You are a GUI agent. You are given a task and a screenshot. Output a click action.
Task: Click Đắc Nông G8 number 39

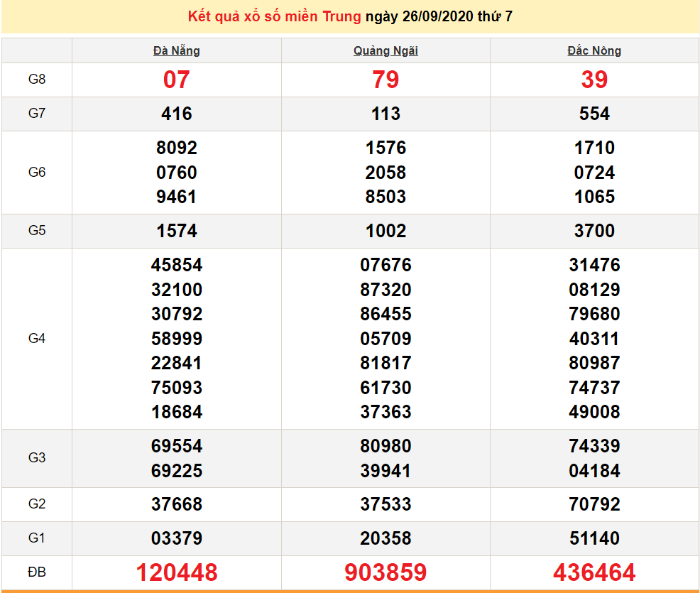593,80
